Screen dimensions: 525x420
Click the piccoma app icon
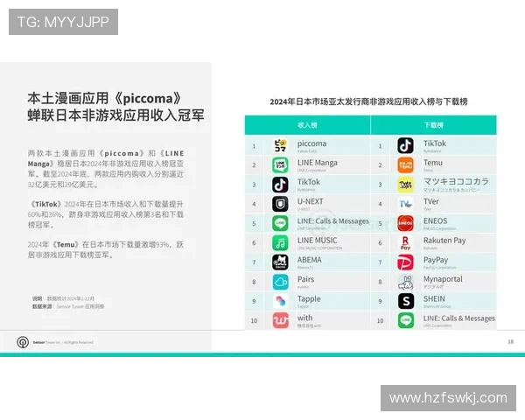tap(280, 146)
